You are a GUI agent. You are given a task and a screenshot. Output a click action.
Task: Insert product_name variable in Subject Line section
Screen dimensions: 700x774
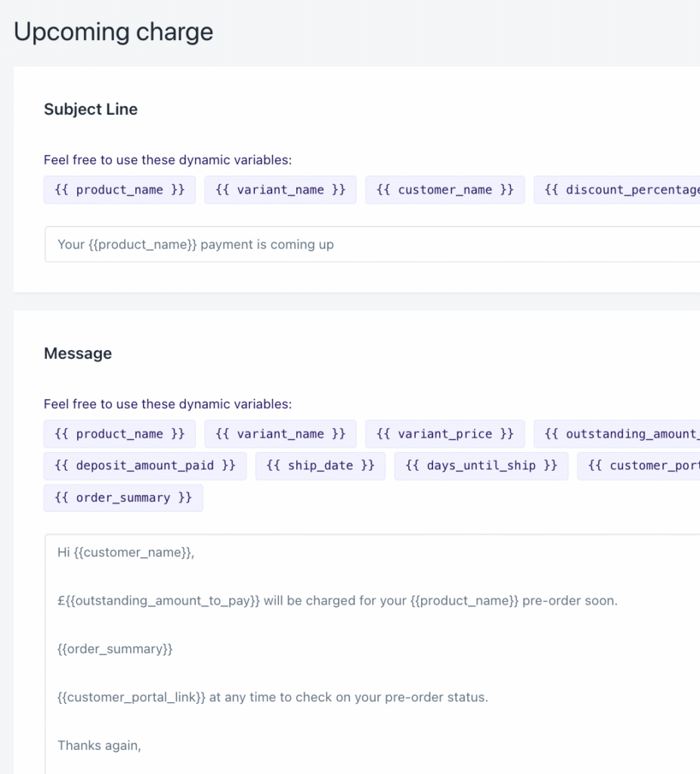tap(119, 190)
